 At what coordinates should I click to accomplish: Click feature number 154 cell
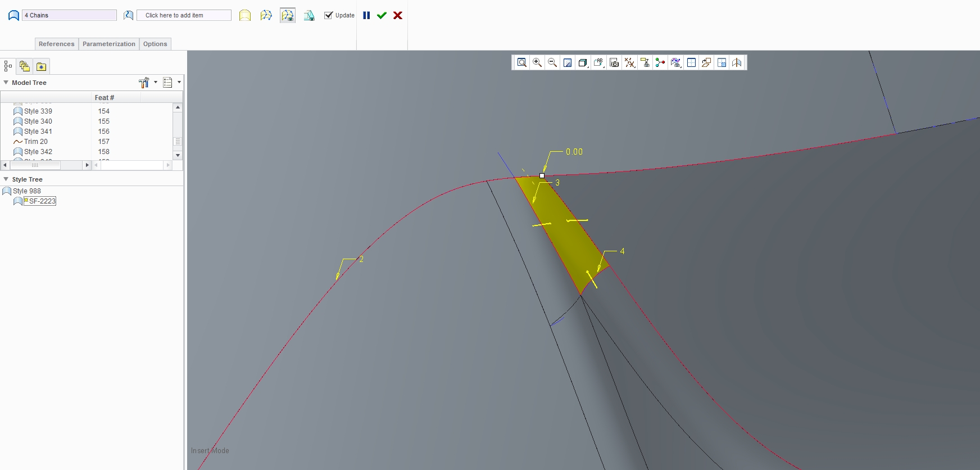[x=104, y=111]
